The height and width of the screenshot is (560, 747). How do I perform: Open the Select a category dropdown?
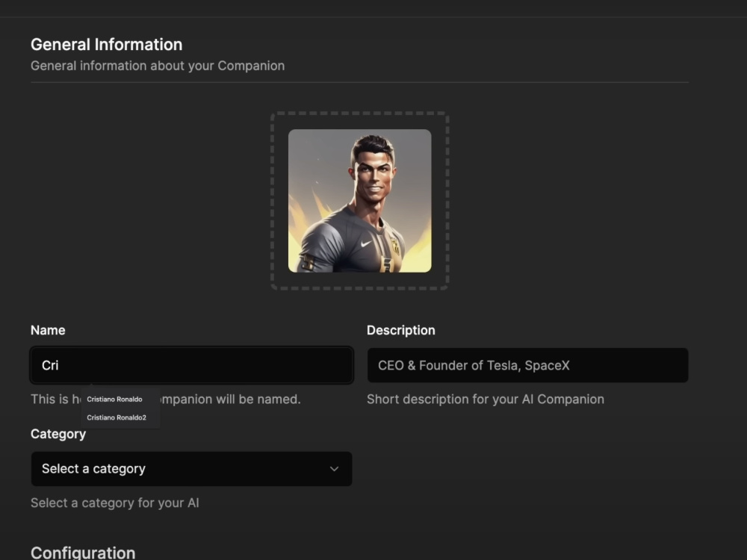[x=191, y=469]
